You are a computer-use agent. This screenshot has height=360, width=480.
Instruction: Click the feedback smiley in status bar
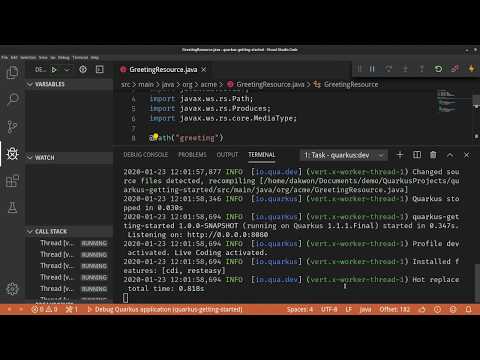click(x=453, y=309)
